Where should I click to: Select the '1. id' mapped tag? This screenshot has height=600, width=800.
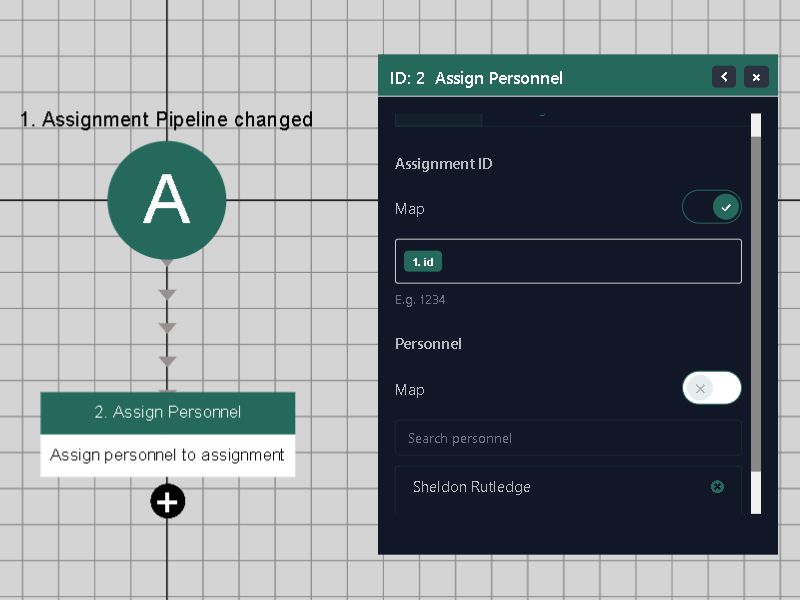click(423, 262)
